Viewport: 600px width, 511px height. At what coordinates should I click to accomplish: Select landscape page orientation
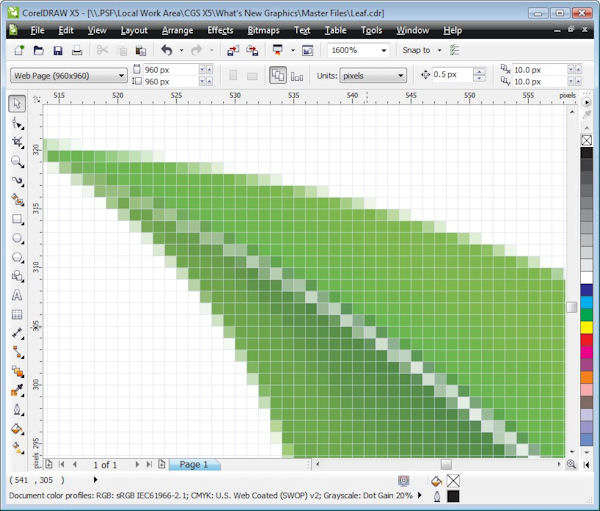254,75
